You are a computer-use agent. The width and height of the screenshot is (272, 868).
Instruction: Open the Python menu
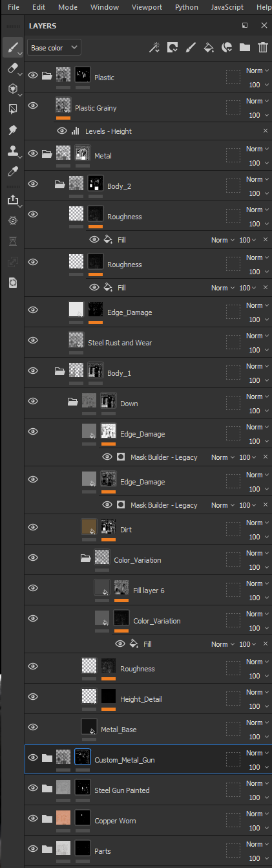pos(187,7)
